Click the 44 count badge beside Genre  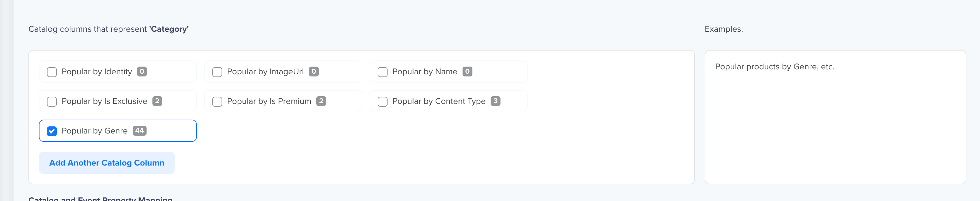[x=139, y=131]
